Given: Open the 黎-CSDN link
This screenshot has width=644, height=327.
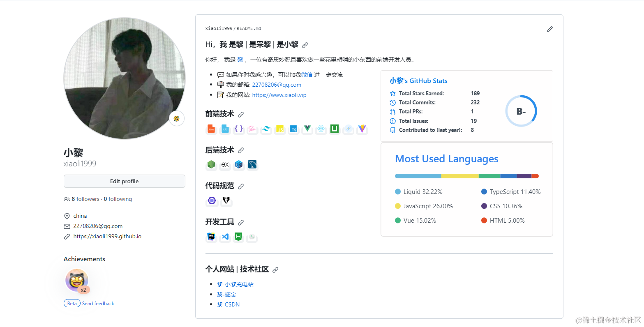Looking at the screenshot, I should point(228,304).
